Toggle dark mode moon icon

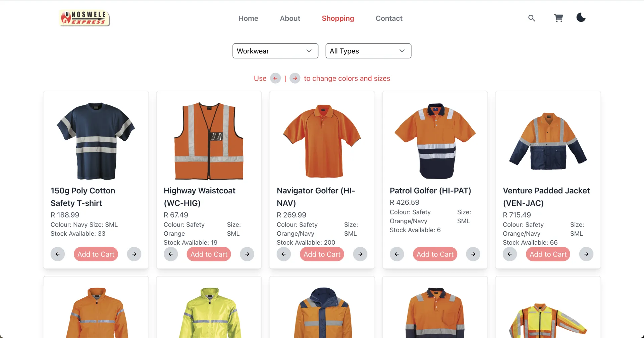[x=581, y=17]
